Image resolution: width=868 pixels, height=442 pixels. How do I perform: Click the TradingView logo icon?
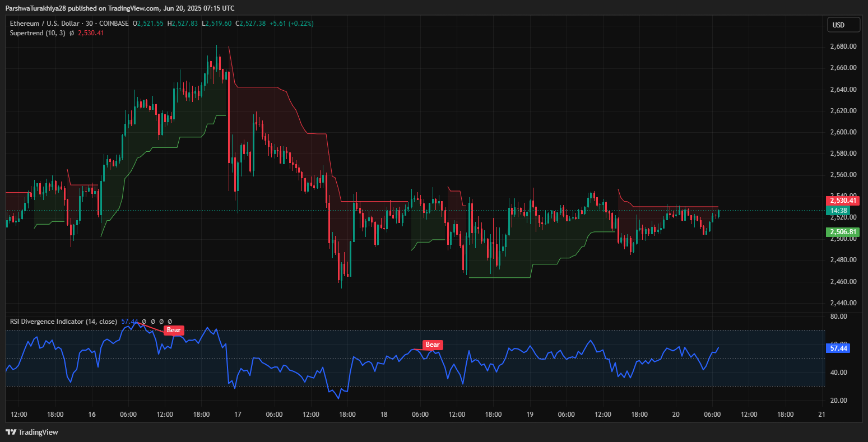pyautogui.click(x=11, y=432)
